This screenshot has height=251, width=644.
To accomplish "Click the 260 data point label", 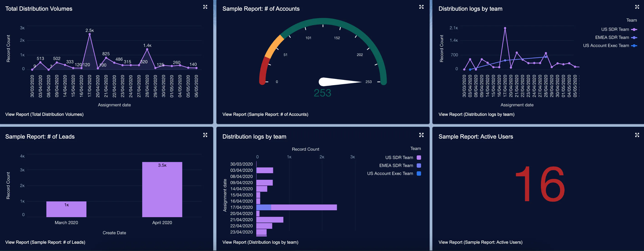I will pos(177,63).
